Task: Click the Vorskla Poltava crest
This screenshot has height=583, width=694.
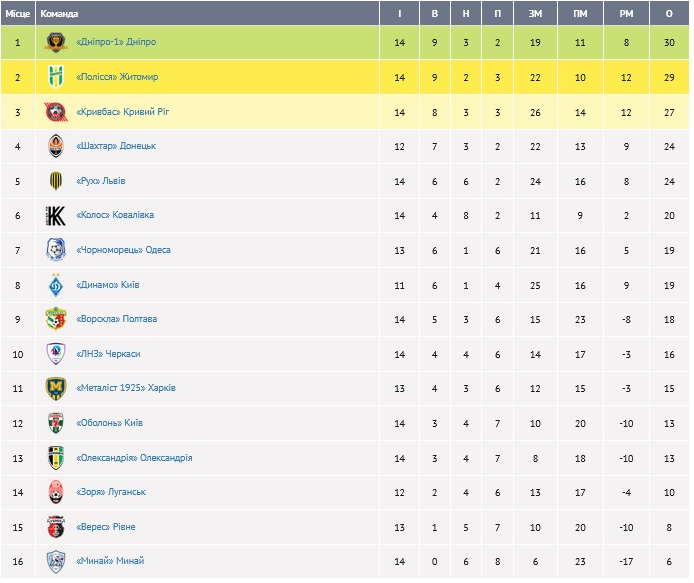Action: coord(56,319)
